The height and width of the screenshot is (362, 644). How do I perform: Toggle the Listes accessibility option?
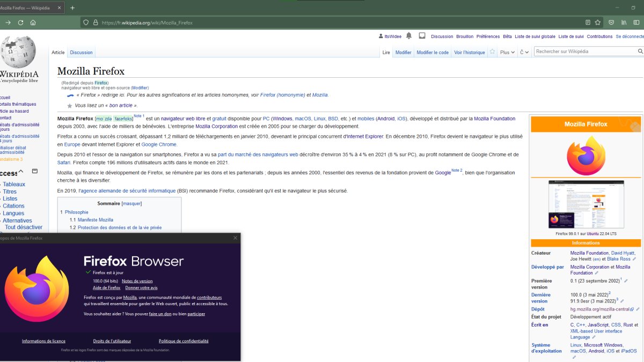click(x=10, y=198)
